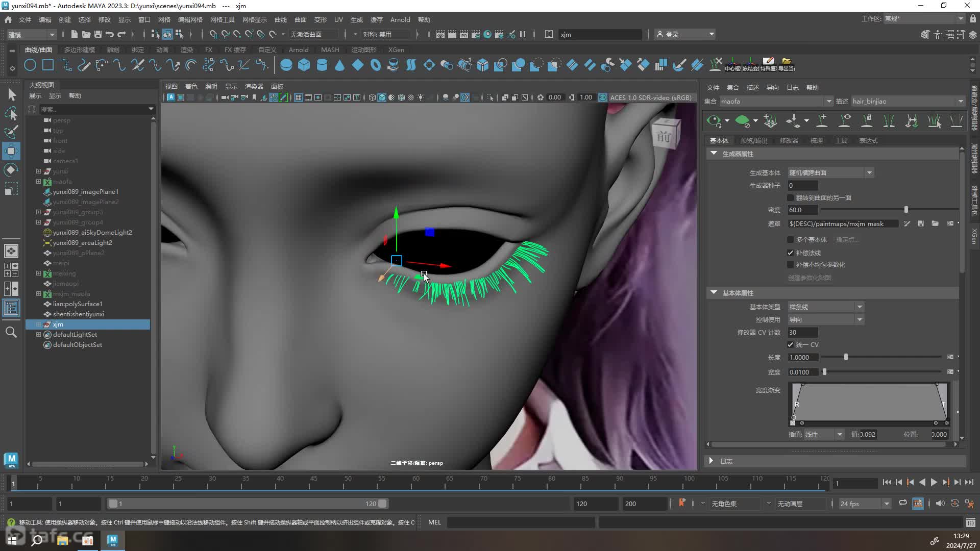Enable 多个基本体 checkbox
980x551 pixels.
tap(791, 240)
